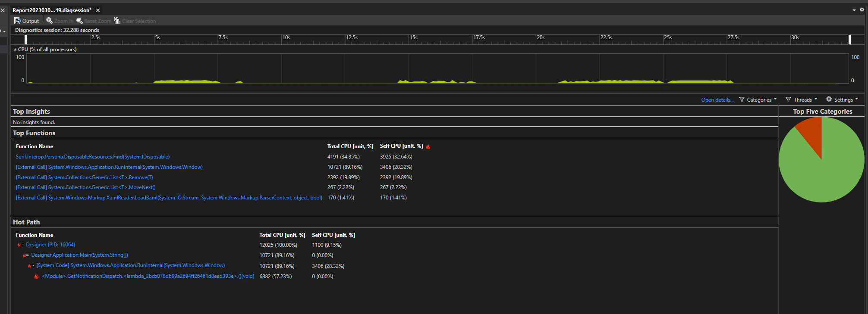This screenshot has height=314, width=868.
Task: Open the Output window from toolbar
Action: (26, 21)
